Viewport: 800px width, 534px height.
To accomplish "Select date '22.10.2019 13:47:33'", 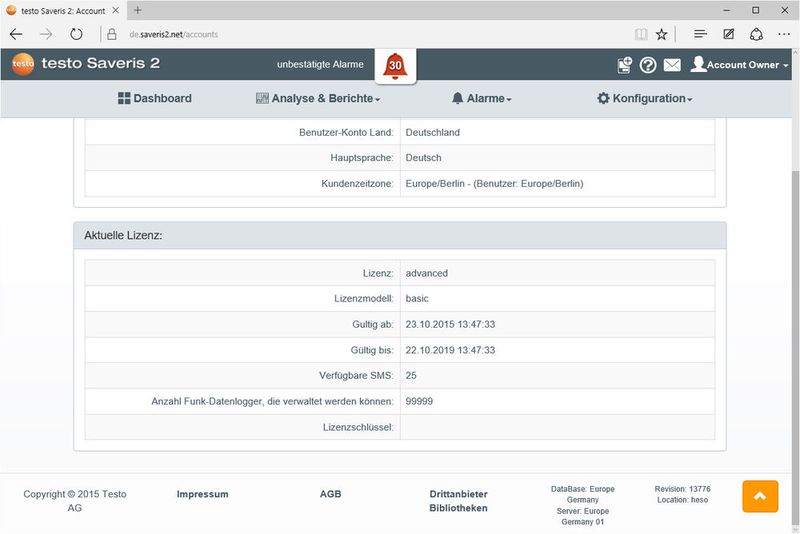I will (450, 350).
